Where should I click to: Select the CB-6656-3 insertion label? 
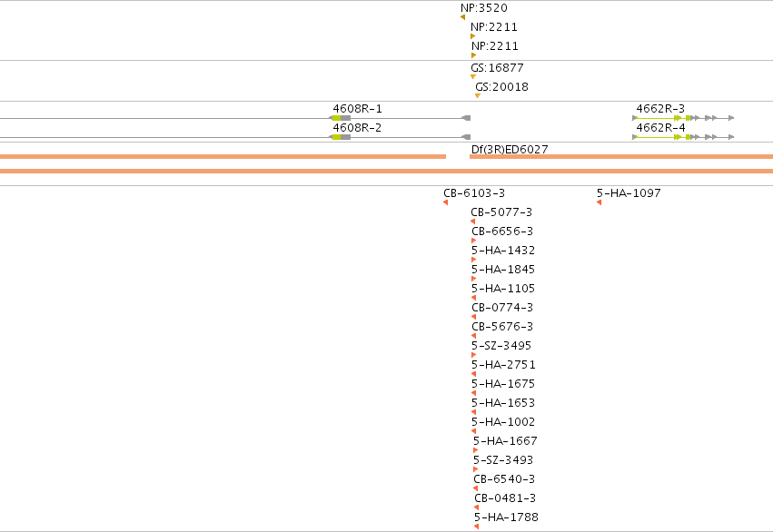click(502, 231)
